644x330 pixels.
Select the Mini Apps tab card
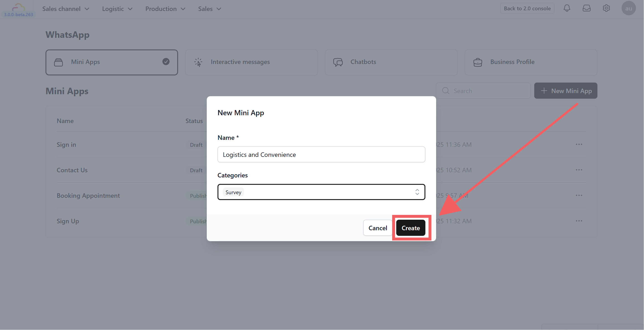tap(112, 62)
